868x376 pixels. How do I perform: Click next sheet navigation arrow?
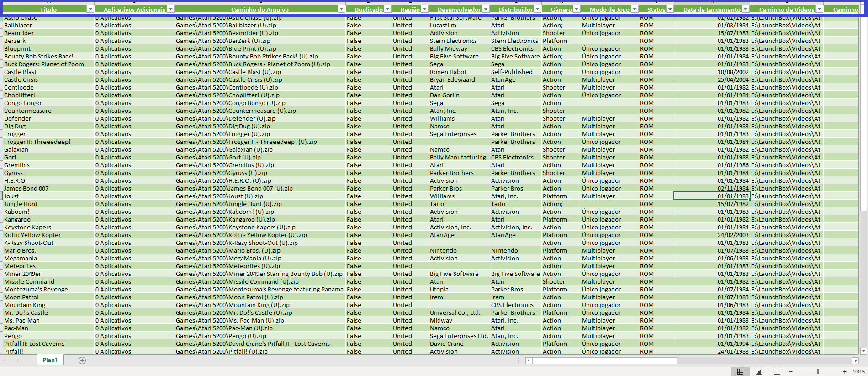(18, 360)
